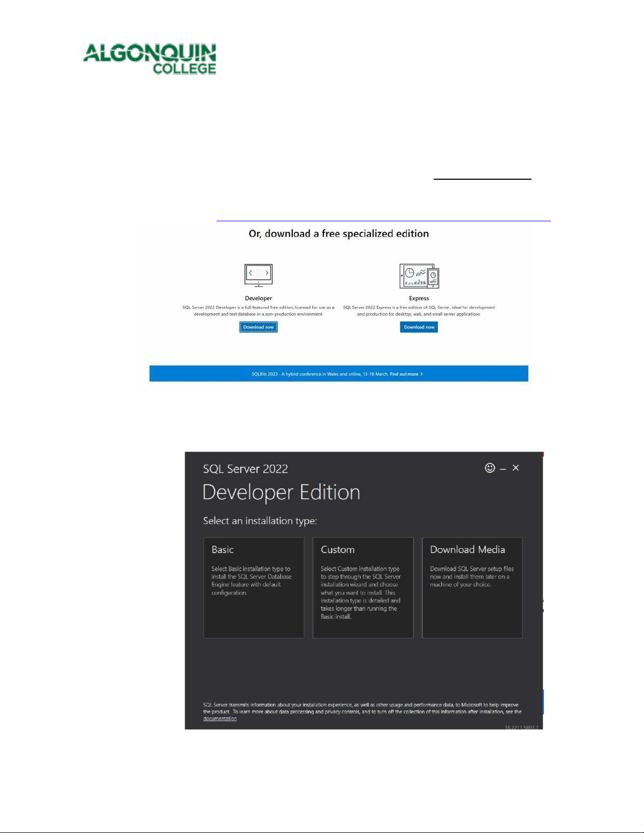Choose the Download Media installation tile
This screenshot has height=833, width=644.
[x=472, y=588]
